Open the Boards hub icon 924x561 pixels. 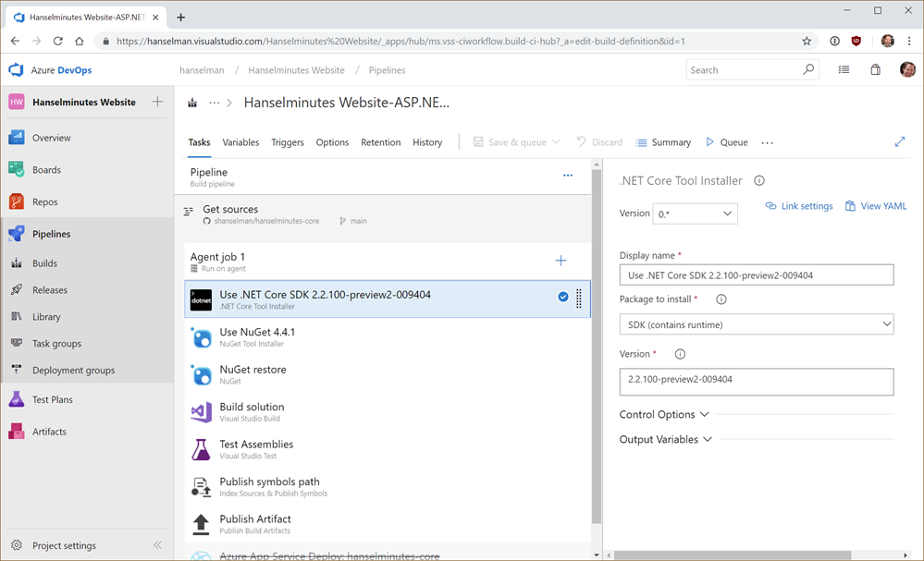click(x=17, y=169)
